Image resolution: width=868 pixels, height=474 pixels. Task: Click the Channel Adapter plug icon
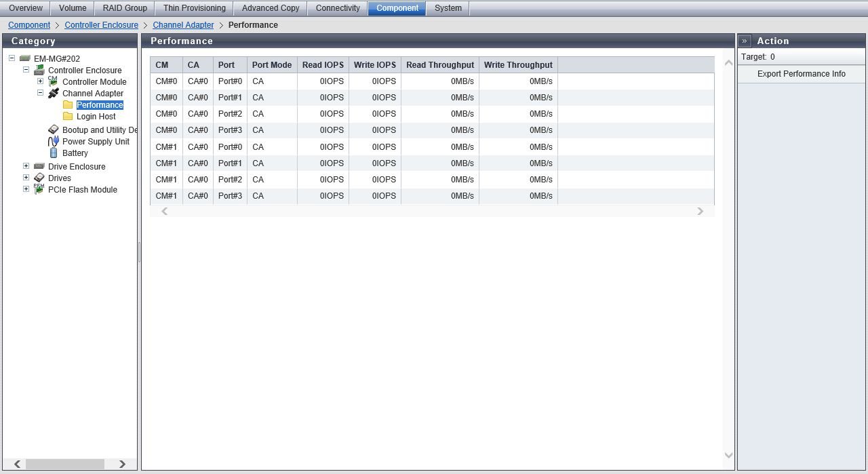54,93
